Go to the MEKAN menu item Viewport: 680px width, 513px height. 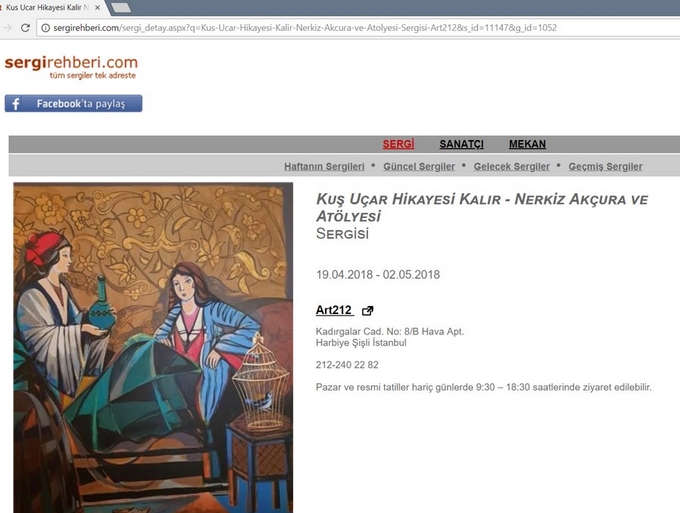tap(527, 144)
